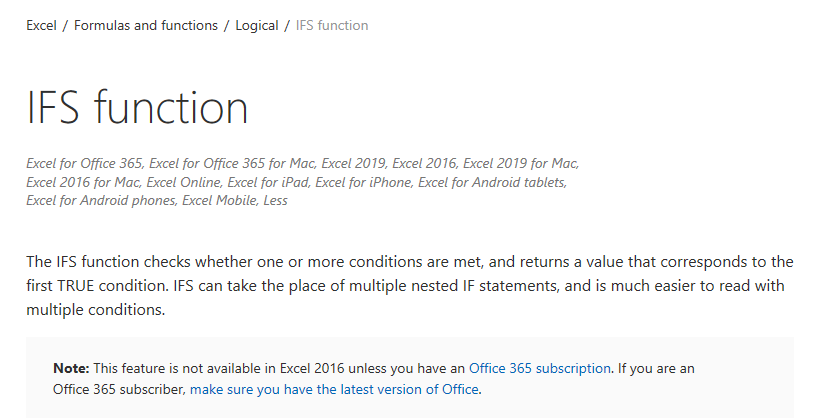
Task: Click the large IFS function heading
Action: 137,107
